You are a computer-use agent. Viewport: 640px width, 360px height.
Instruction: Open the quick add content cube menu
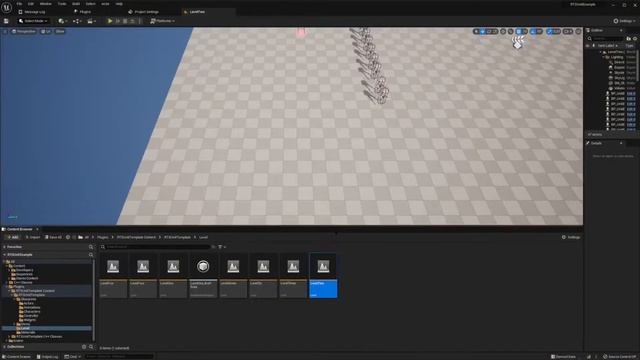pyautogui.click(x=62, y=21)
